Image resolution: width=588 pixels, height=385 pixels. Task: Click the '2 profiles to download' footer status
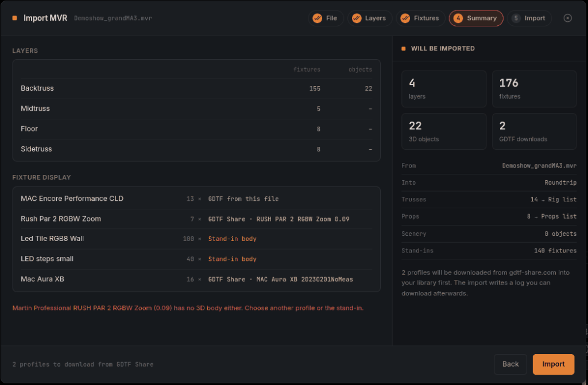[83, 364]
